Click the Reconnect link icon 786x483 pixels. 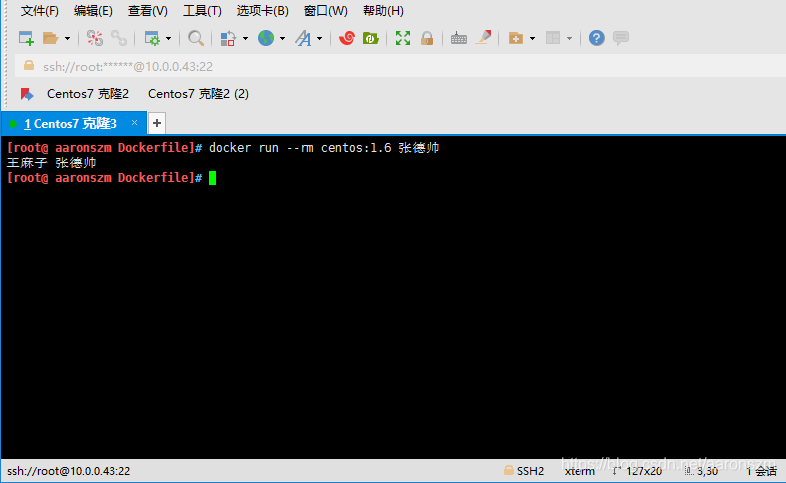[x=119, y=38]
